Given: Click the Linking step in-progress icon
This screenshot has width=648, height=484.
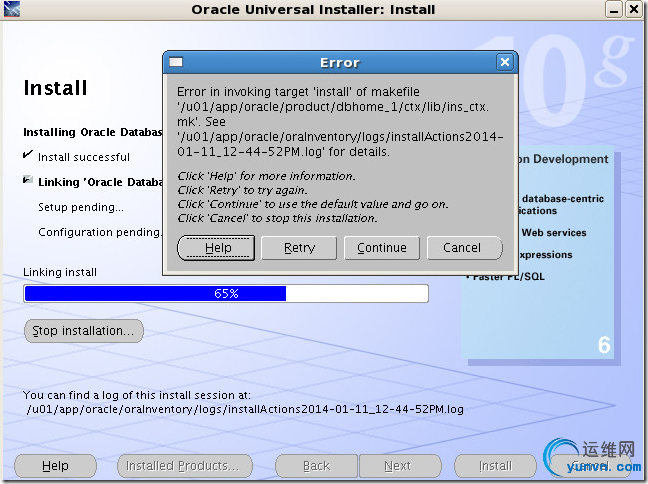Looking at the screenshot, I should [x=28, y=179].
